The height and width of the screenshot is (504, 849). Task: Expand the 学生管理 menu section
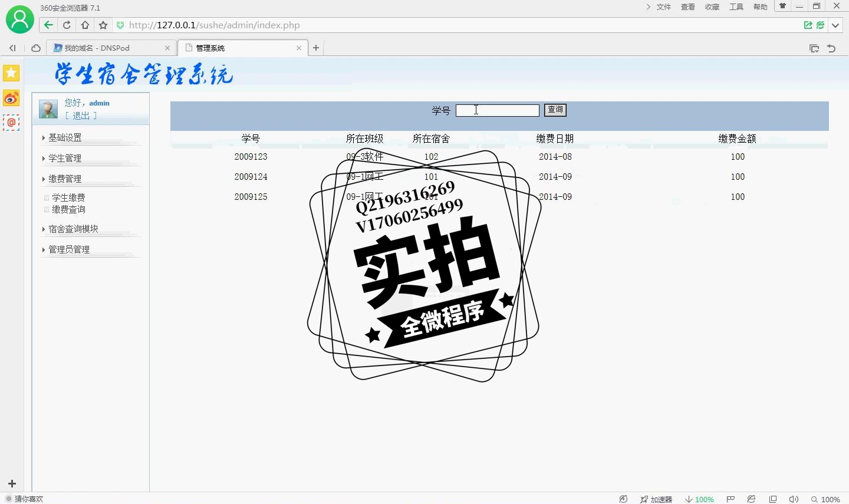pyautogui.click(x=65, y=158)
